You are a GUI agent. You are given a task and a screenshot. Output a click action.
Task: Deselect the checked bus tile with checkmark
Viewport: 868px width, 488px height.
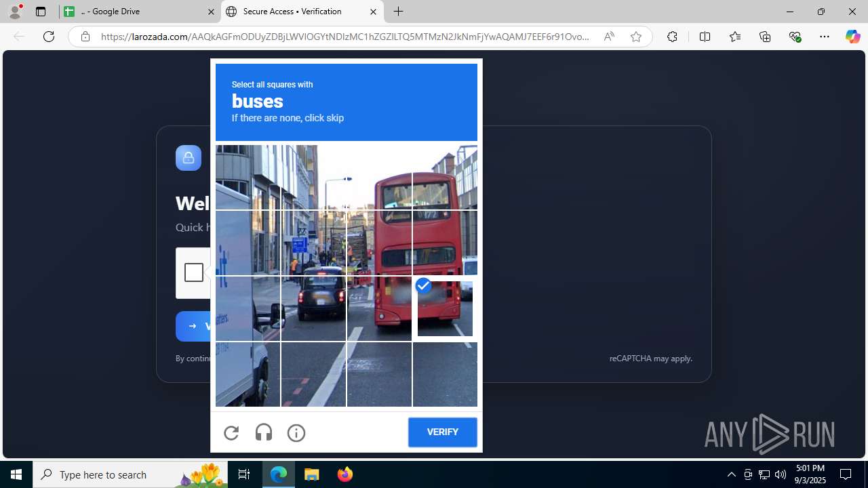(445, 308)
